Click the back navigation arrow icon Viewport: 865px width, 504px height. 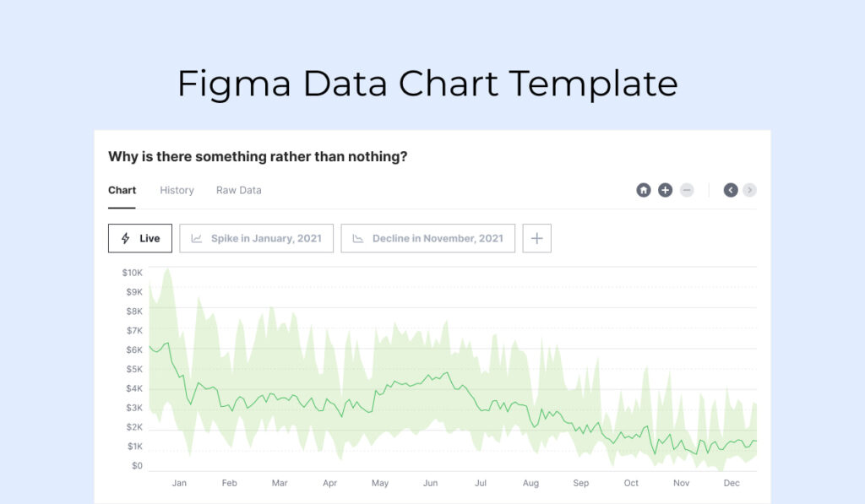(x=729, y=190)
